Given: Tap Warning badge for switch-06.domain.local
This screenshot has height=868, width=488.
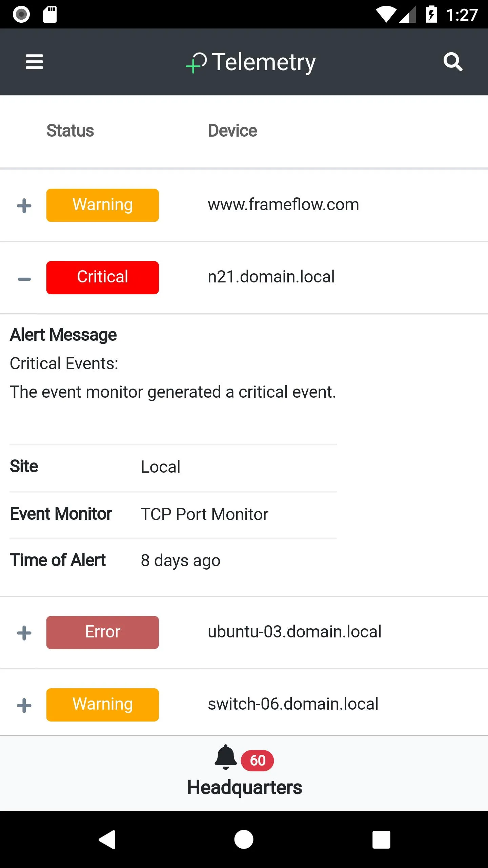Looking at the screenshot, I should pyautogui.click(x=102, y=705).
